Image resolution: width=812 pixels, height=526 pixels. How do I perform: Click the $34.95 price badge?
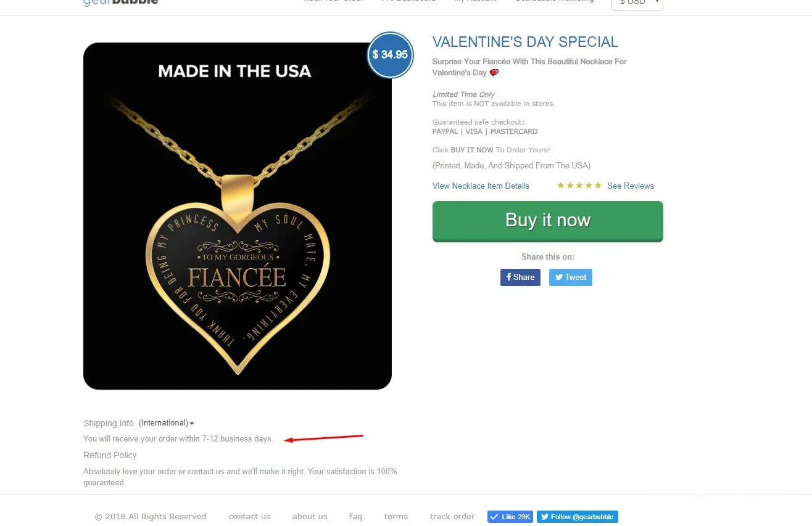click(x=390, y=55)
